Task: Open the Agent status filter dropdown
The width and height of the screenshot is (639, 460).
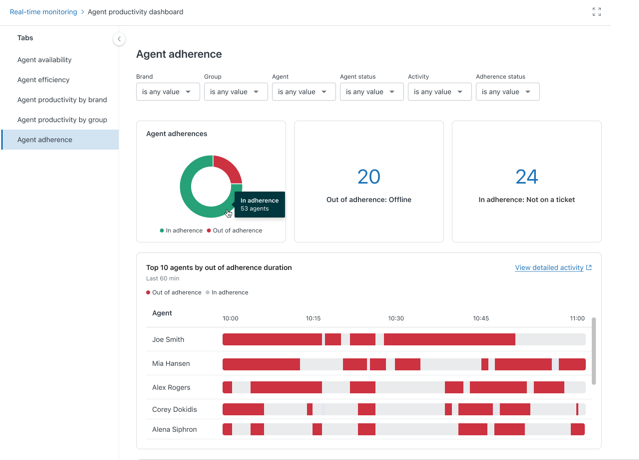Action: [x=371, y=92]
